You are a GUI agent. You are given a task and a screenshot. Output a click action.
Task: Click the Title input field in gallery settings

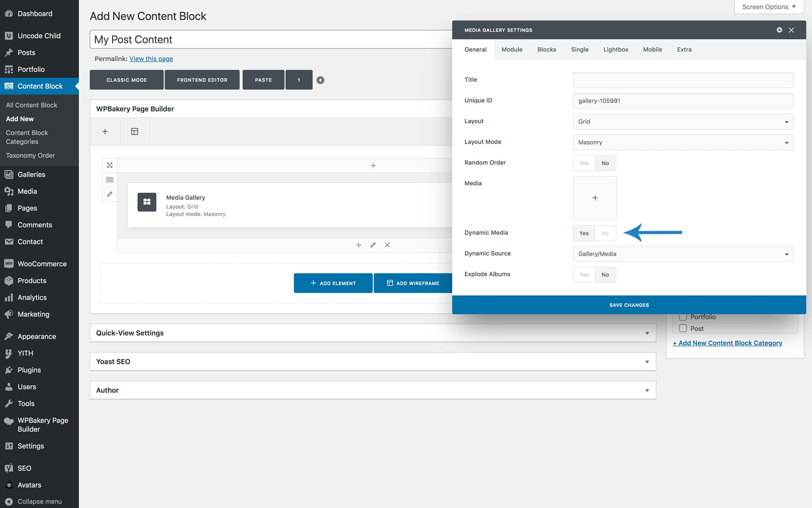tap(683, 80)
